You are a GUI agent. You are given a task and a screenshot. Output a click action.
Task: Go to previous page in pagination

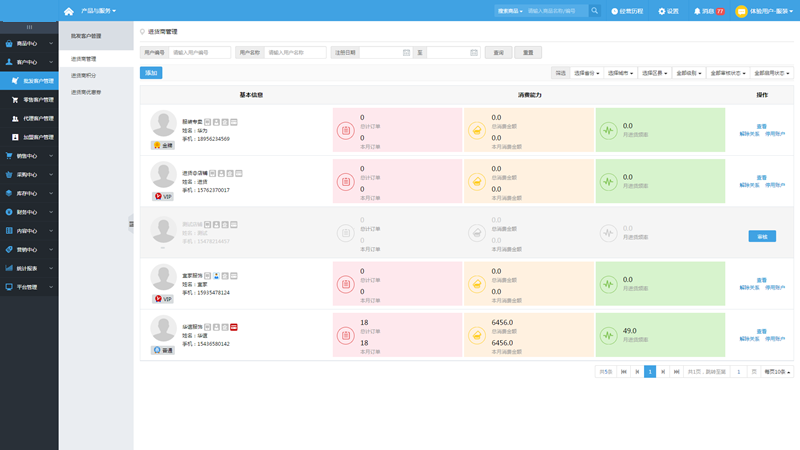(637, 372)
